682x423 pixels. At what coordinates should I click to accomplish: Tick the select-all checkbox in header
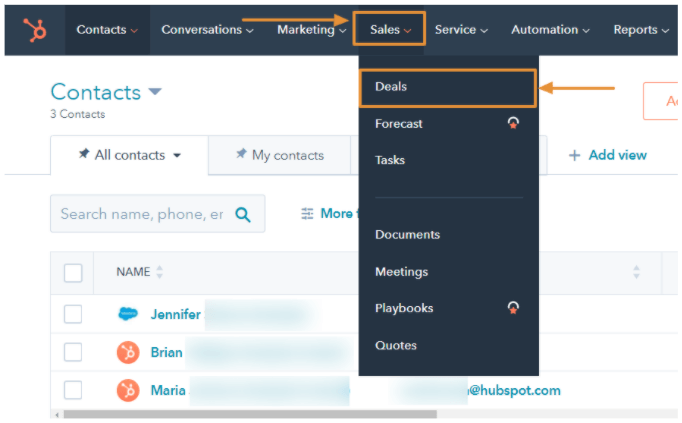click(x=73, y=273)
